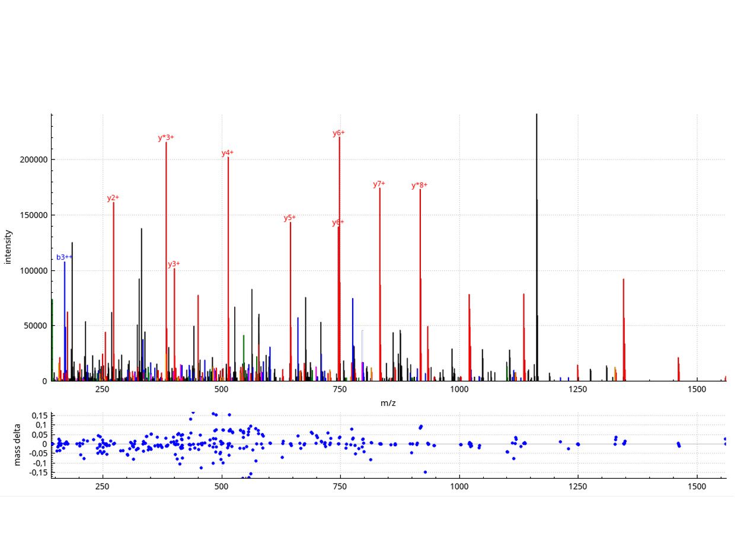This screenshot has width=747, height=560.
Task: Click the 150000 intensity tick label
Action: 33,215
